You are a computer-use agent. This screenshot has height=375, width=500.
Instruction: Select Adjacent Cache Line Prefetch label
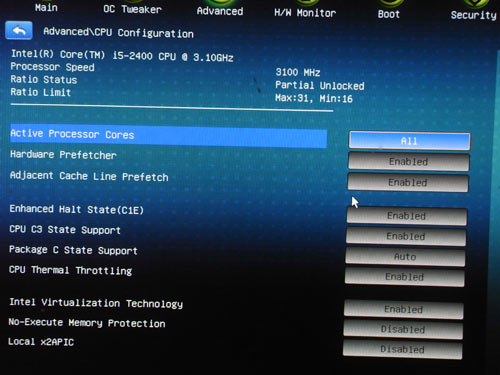(x=89, y=176)
